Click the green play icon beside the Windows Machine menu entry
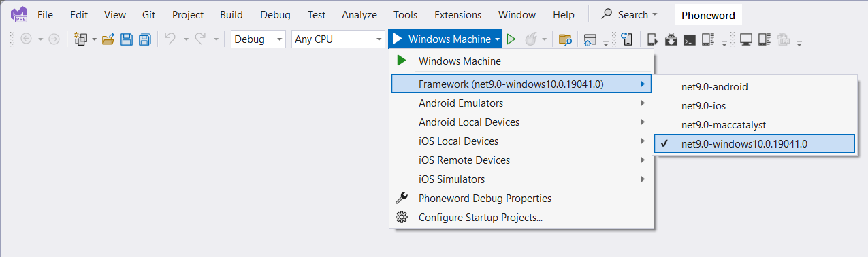This screenshot has width=868, height=257. tap(402, 61)
